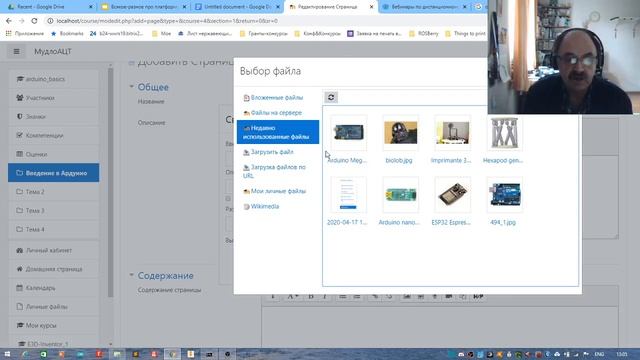Open 'Значки' badges in sidebar

pos(53,116)
